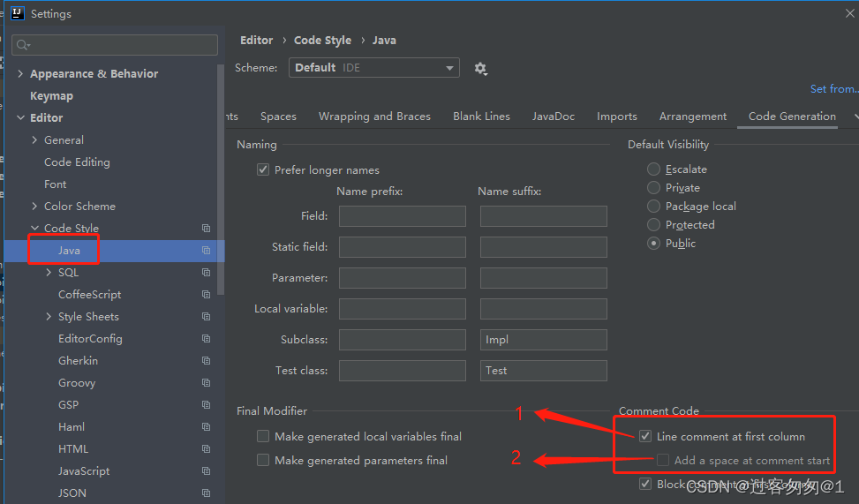Click the Field name prefix input
Viewport: 859px width, 504px height.
[x=402, y=216]
